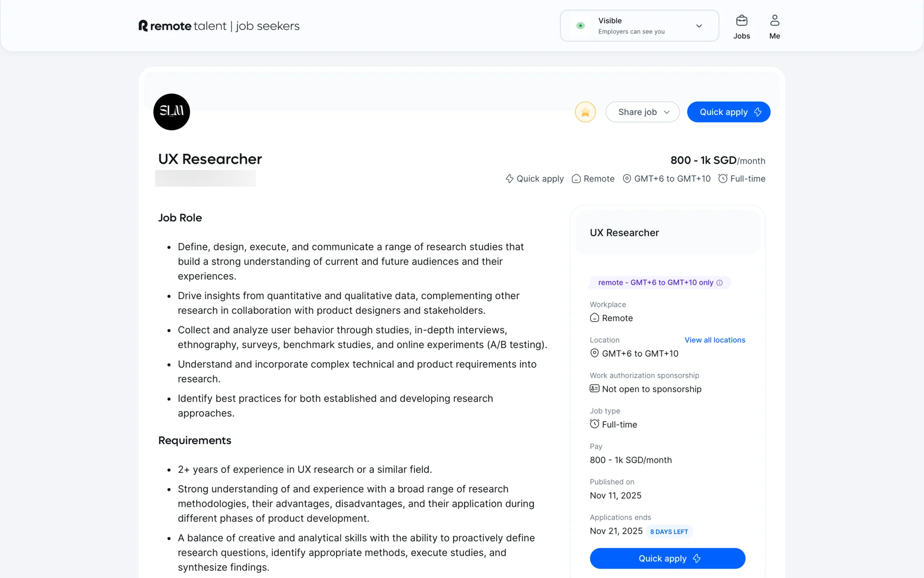Click the UX Researcher job title heading
Image resolution: width=924 pixels, height=578 pixels.
[x=210, y=159]
